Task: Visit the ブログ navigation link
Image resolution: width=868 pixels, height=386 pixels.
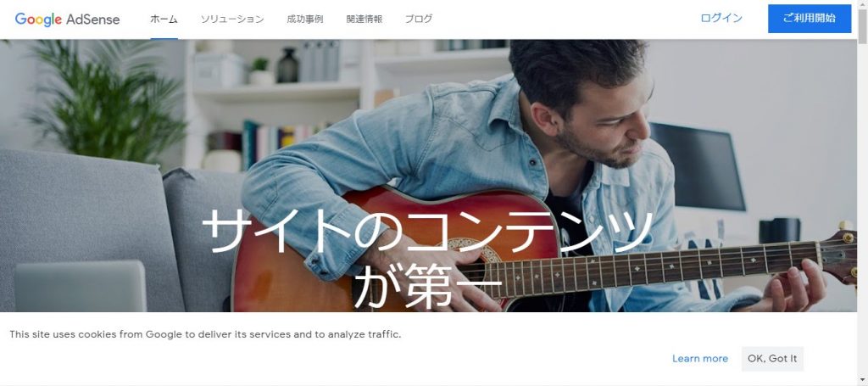Action: pos(419,19)
